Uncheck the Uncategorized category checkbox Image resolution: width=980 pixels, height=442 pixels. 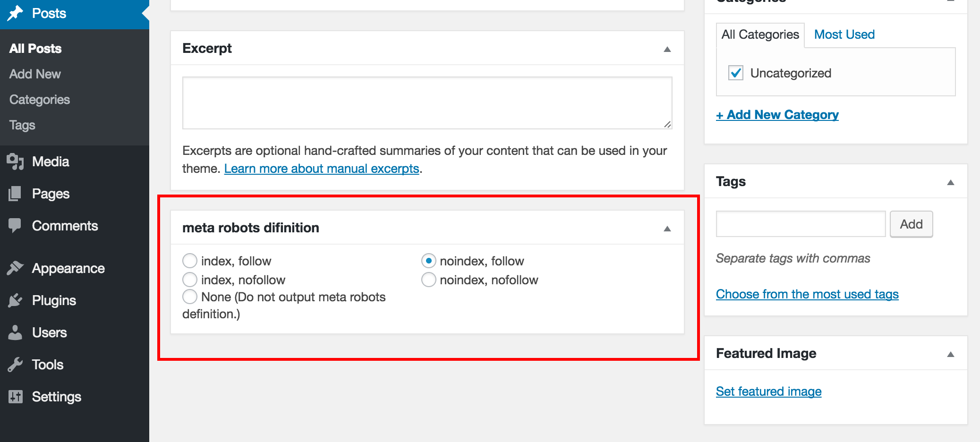pos(735,73)
